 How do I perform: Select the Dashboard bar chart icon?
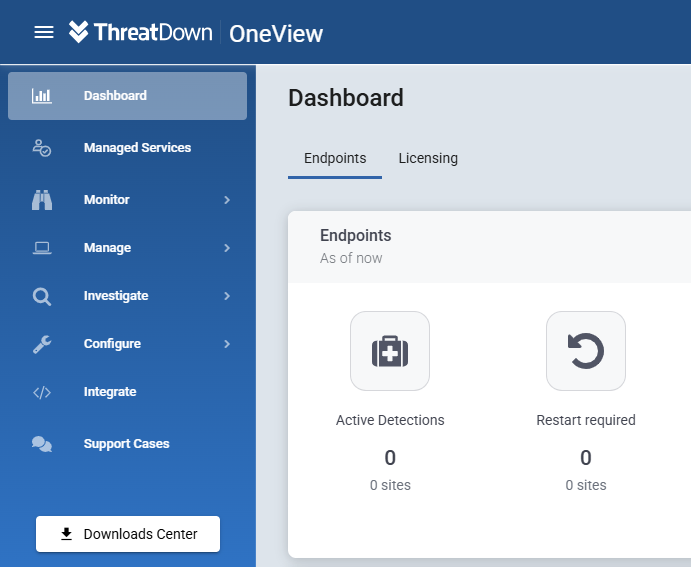click(x=42, y=96)
